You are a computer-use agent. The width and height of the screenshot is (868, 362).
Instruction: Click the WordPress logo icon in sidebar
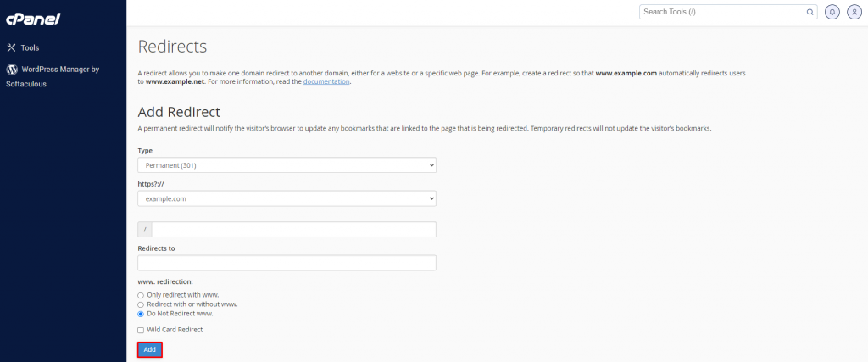pos(12,70)
